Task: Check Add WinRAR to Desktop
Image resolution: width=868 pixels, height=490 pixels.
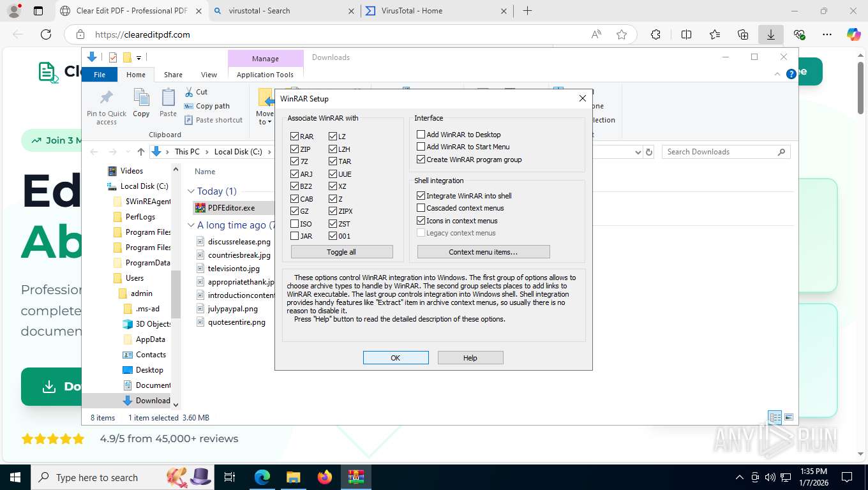Action: point(421,135)
